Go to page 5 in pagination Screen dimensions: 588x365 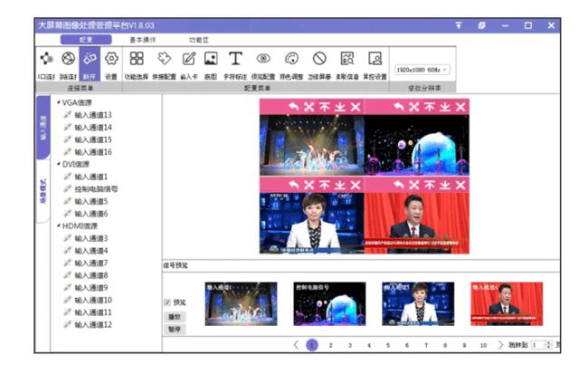(x=388, y=345)
